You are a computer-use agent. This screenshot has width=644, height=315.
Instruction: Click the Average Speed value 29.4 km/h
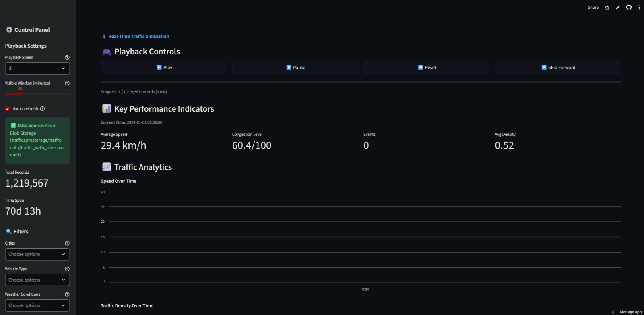pos(124,145)
